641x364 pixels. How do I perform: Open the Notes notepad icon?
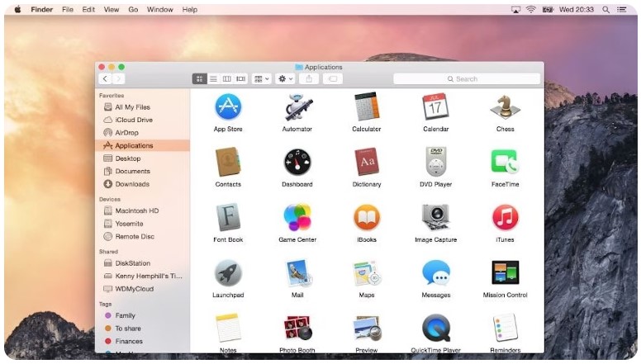click(228, 328)
